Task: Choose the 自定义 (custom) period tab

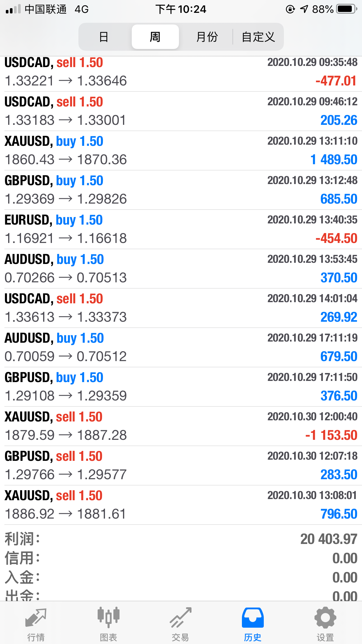Action: pos(258,37)
